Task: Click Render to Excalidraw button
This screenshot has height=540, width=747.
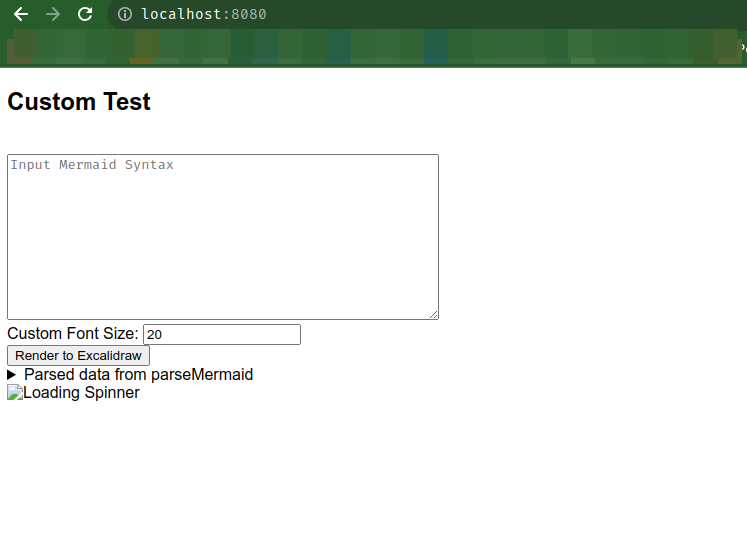Action: pyautogui.click(x=78, y=356)
